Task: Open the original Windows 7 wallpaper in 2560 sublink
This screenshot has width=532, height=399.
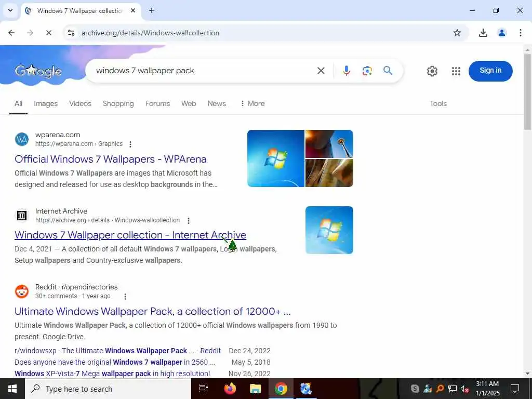Action: pos(115,362)
